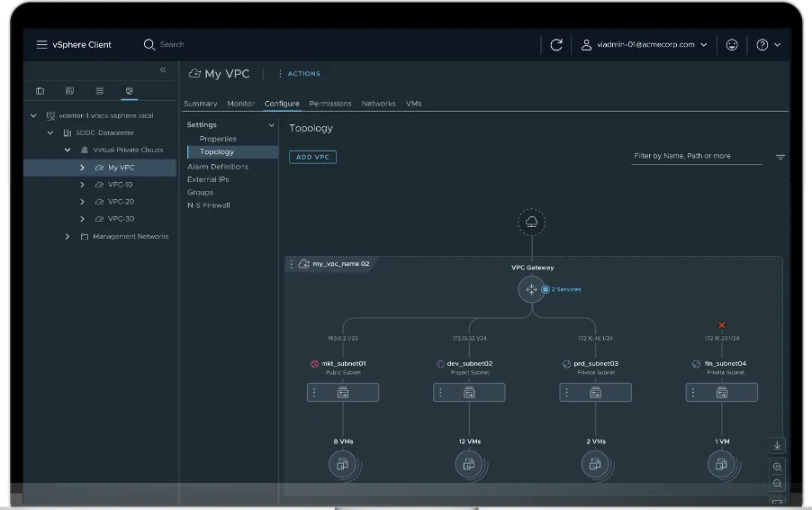The image size is (812, 510).
Task: Open the viadmin-01@acmecorp.com user dropdown
Action: [644, 44]
